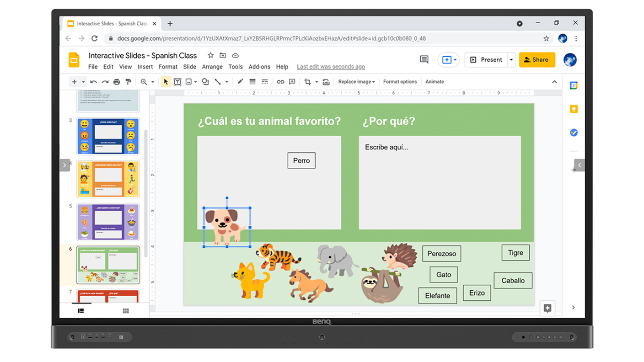Insert a text box
Screen dimensions: 644x362
pyautogui.click(x=177, y=81)
